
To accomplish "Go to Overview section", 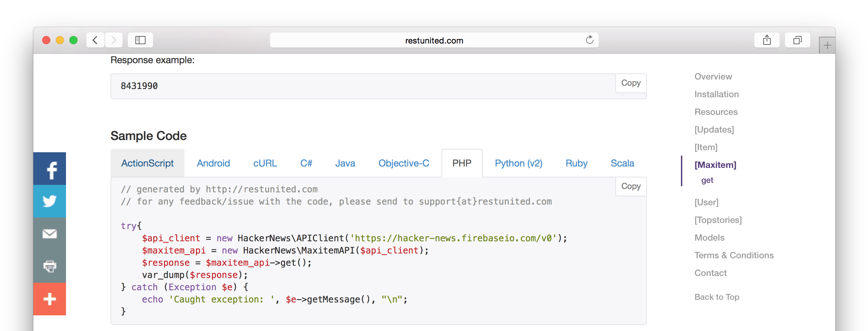I will click(x=713, y=76).
